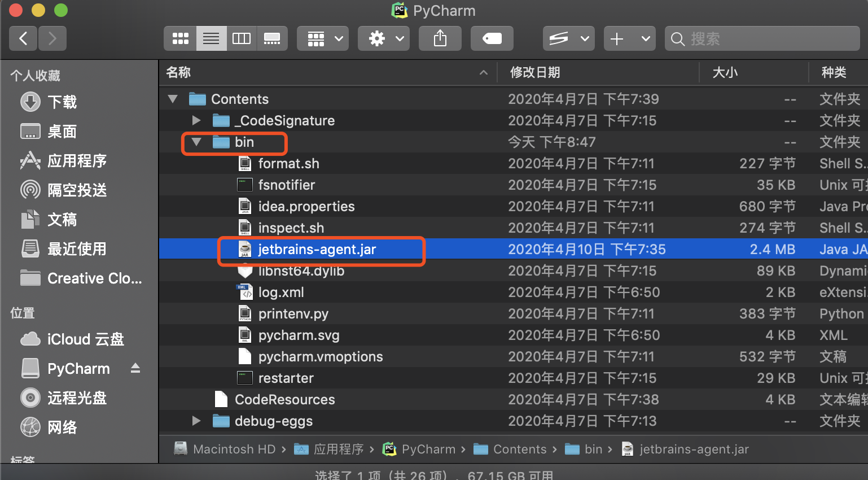868x480 pixels.
Task: Select PyCharm volume in the sidebar
Action: (x=78, y=369)
